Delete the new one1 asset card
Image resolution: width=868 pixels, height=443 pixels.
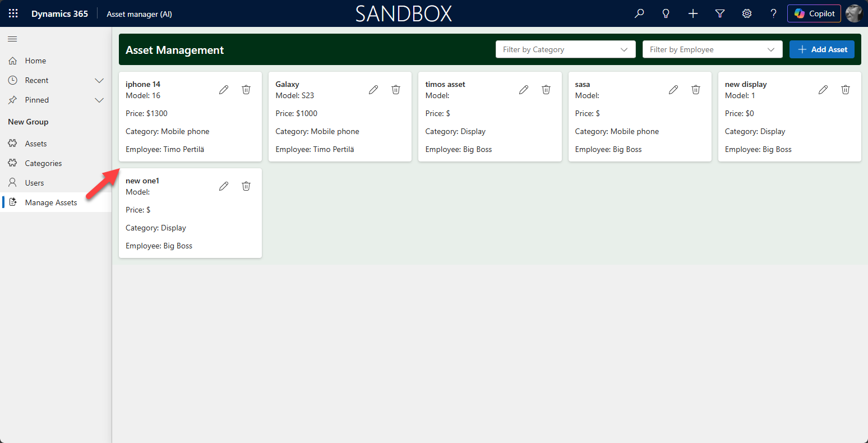(246, 186)
